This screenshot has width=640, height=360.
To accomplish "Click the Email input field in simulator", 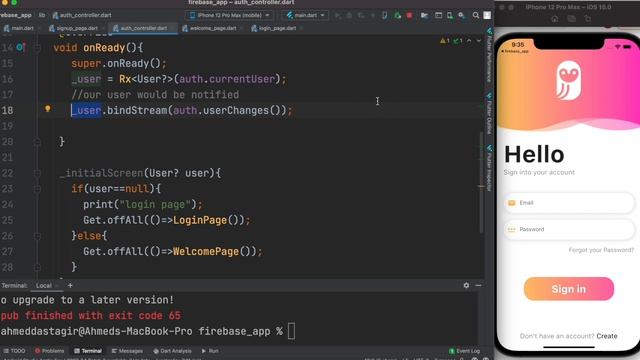I will [569, 203].
